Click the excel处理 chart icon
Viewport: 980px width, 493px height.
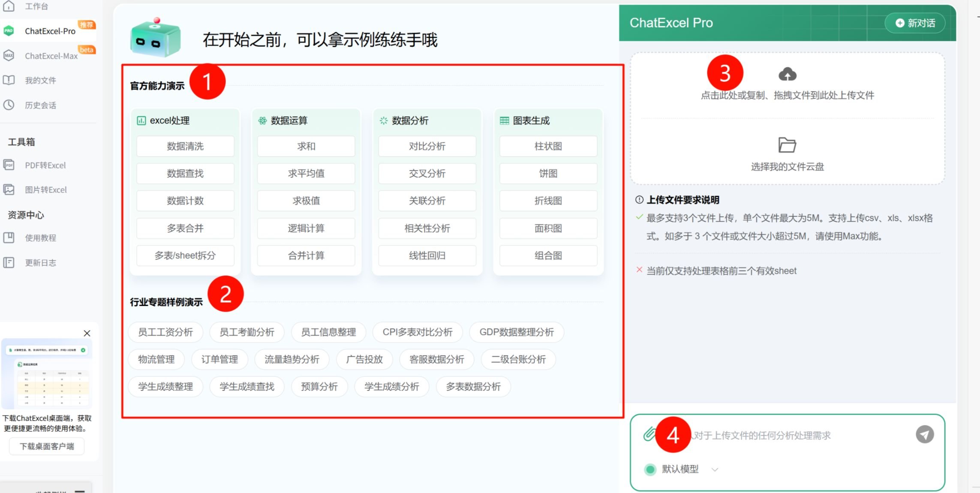point(141,121)
